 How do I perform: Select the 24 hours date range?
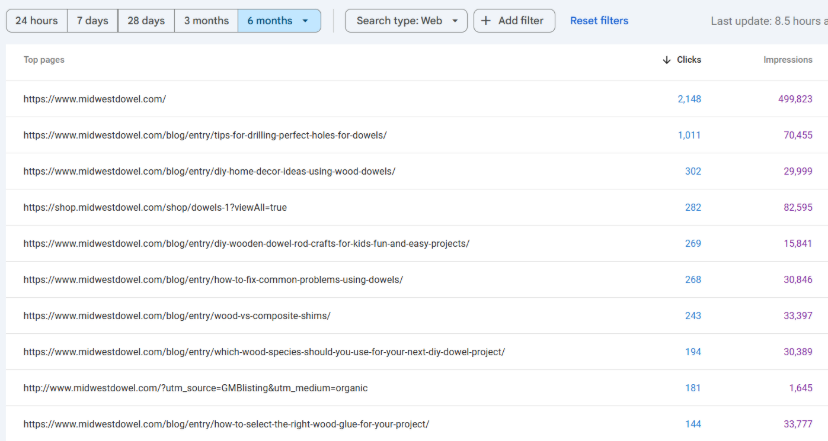tap(36, 21)
